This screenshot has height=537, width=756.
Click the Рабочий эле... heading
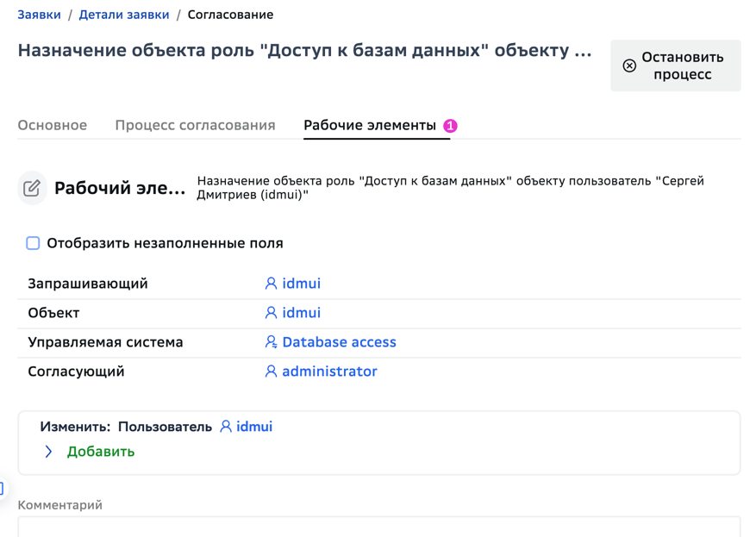click(120, 188)
